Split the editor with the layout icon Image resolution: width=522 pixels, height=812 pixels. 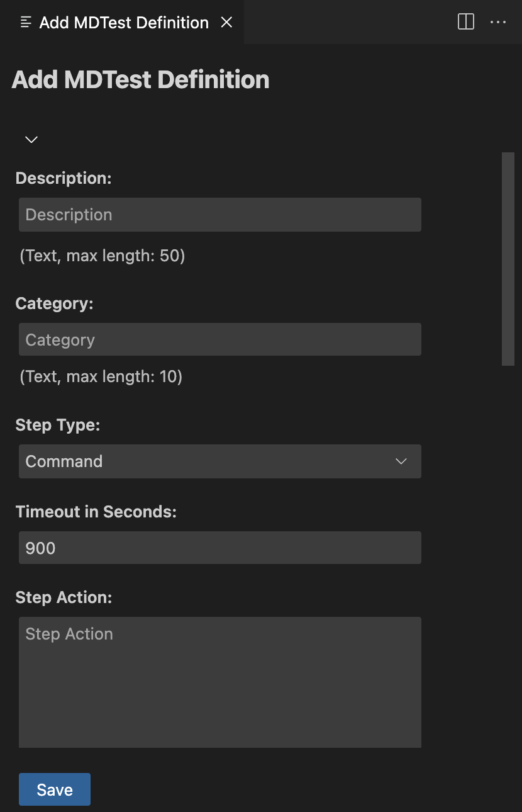[466, 22]
